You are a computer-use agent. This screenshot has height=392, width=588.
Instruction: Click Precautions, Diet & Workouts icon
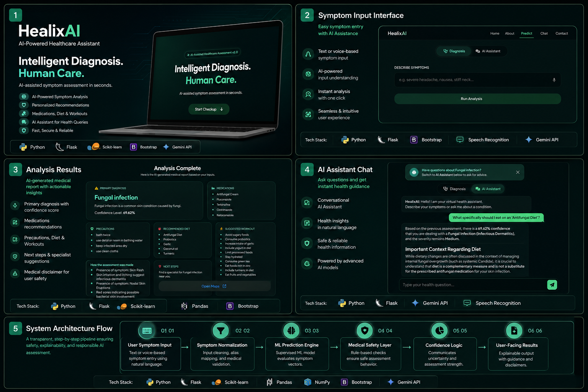(x=15, y=239)
